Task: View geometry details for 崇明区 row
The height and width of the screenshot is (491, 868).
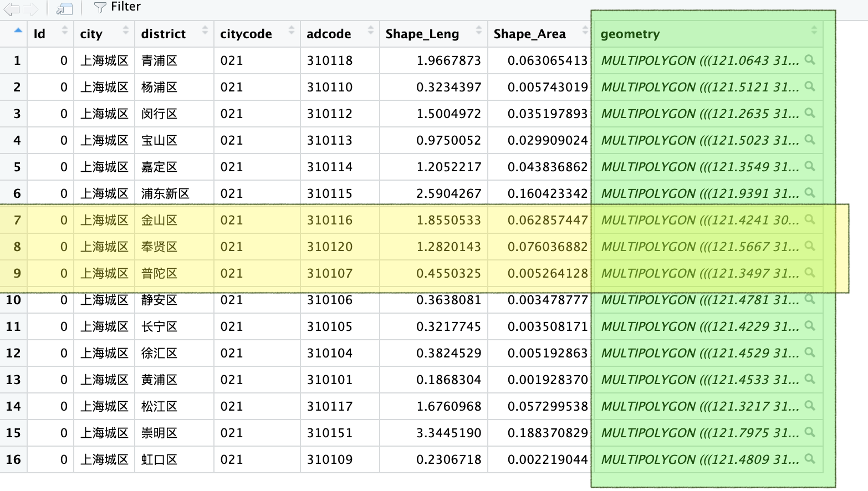Action: click(x=810, y=432)
